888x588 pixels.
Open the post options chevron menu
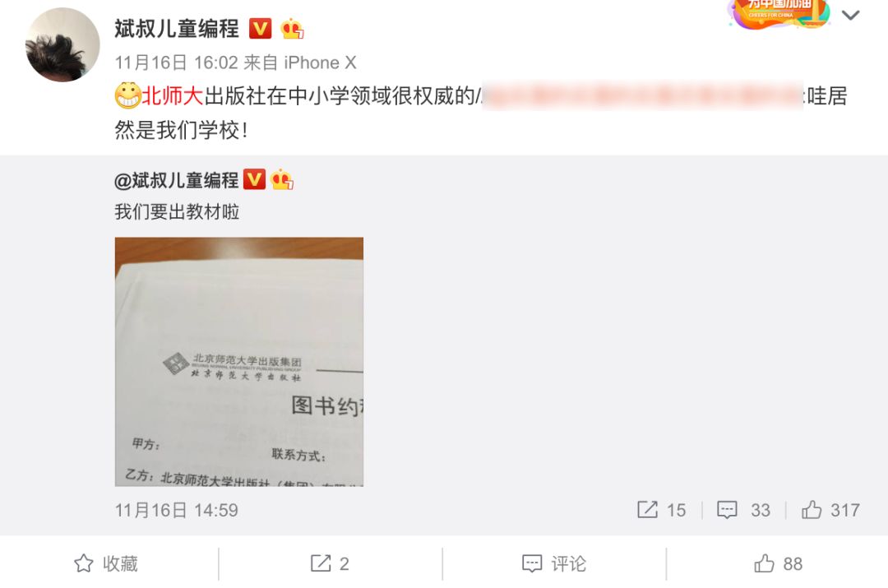[850, 16]
